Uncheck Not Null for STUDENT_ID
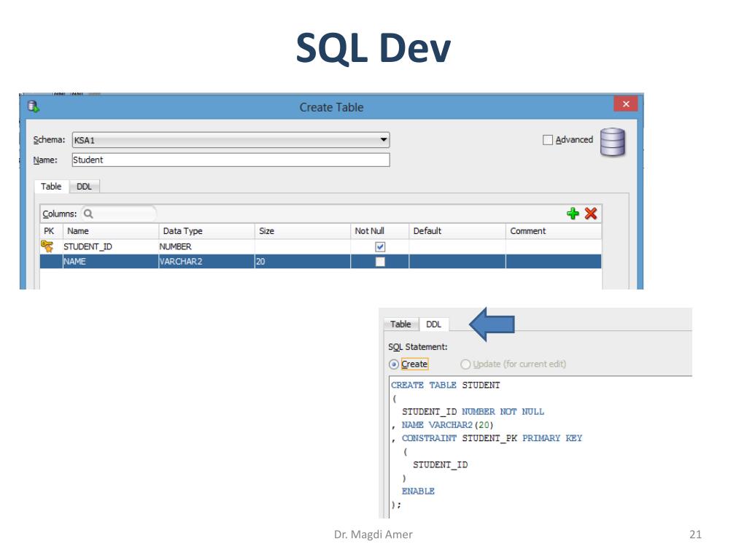747x560 pixels. pyautogui.click(x=379, y=246)
